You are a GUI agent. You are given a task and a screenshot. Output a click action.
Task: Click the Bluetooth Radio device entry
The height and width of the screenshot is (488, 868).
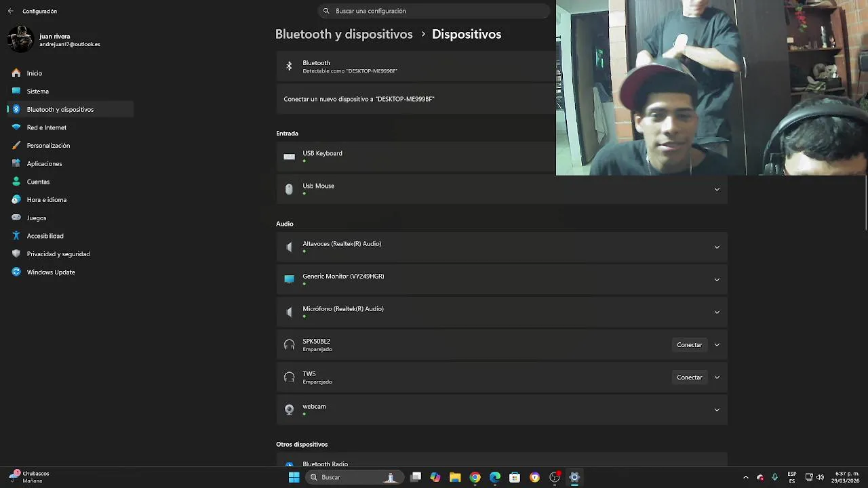coord(502,460)
